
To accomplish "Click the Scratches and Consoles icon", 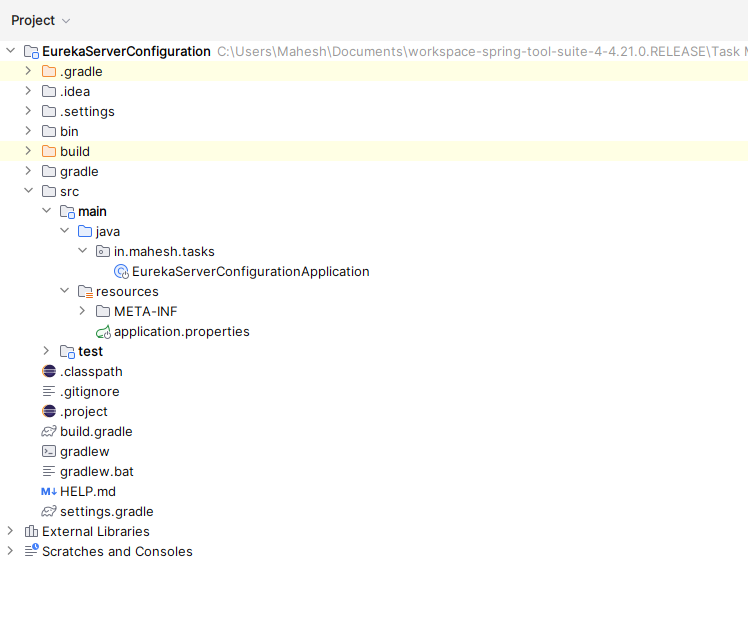I will tap(32, 550).
